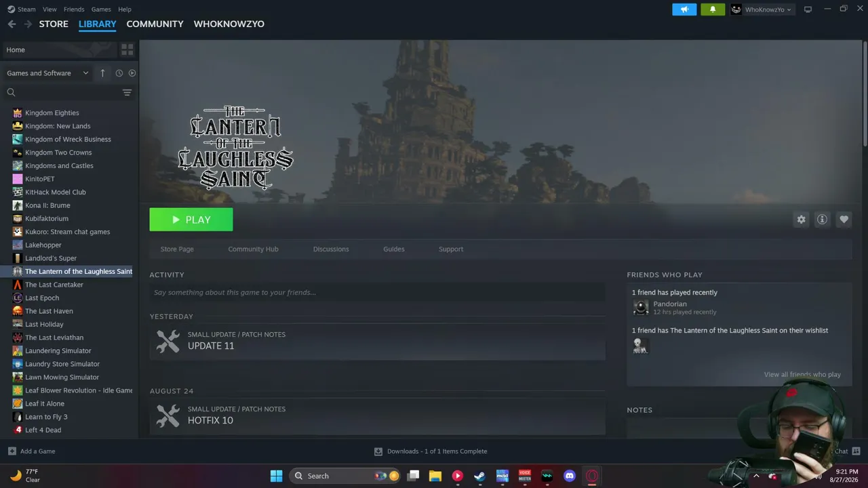Open the Big Picture mode icon
The image size is (868, 488).
coord(808,9)
